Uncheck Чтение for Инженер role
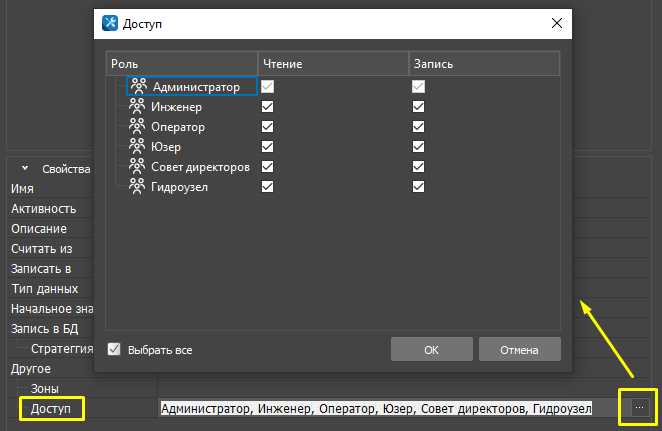The image size is (662, 431). click(267, 107)
